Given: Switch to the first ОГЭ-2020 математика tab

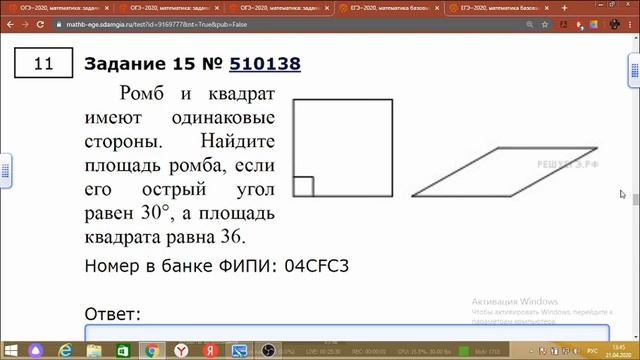Looking at the screenshot, I should click(59, 8).
